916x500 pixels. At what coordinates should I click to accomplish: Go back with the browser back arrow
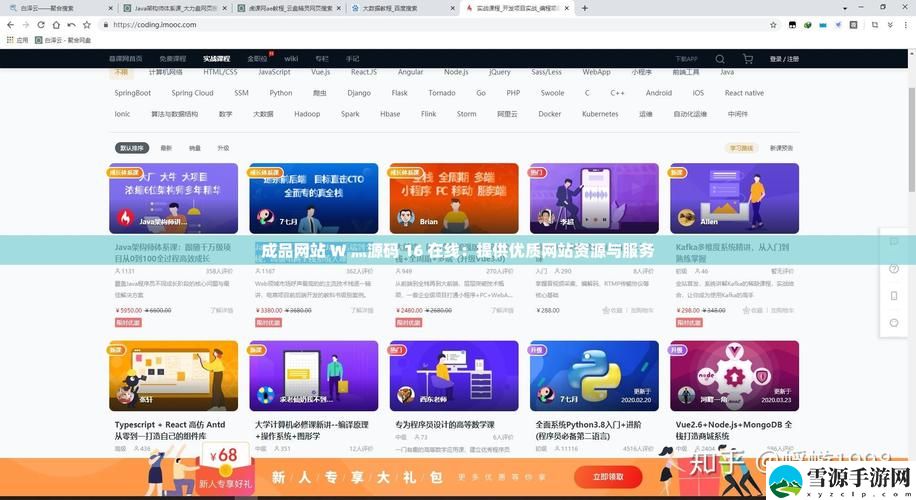[11, 25]
